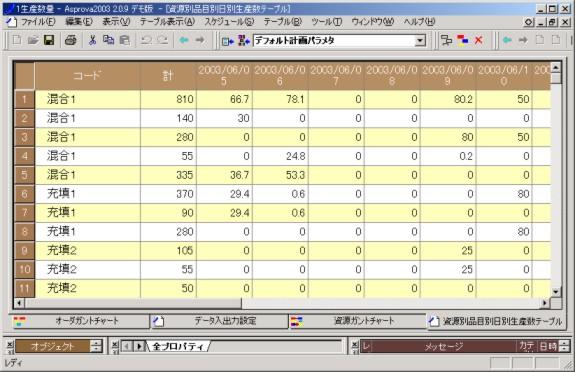Click the New document toolbar icon
The image size is (575, 372).
pos(17,40)
